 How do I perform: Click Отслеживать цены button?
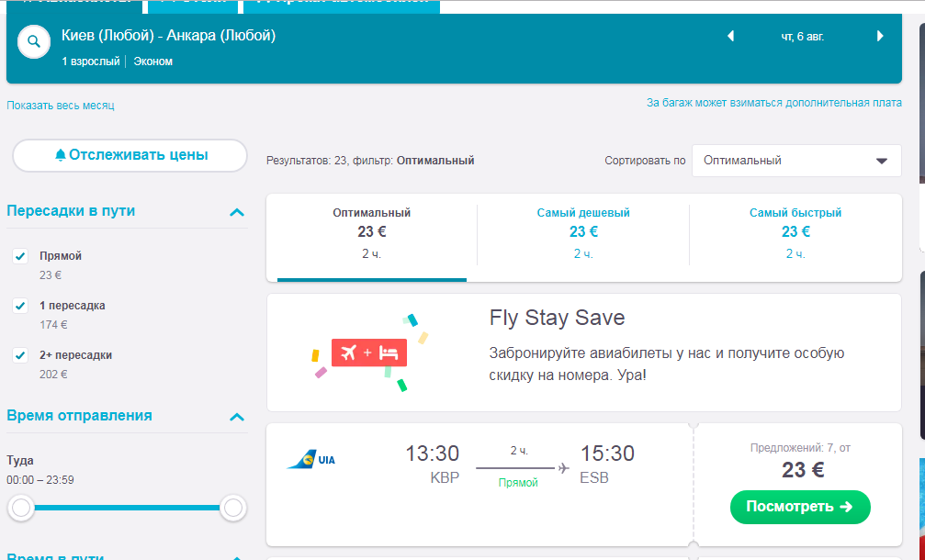pyautogui.click(x=130, y=155)
